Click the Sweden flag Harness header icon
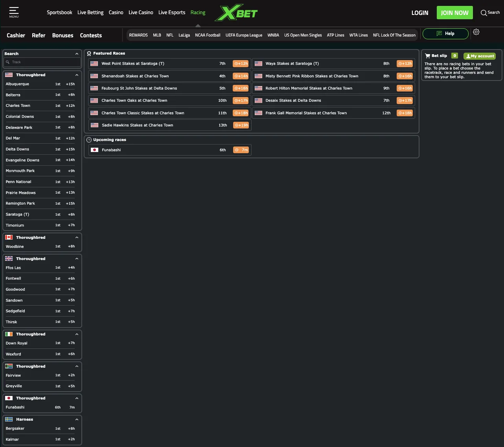 coord(9,420)
